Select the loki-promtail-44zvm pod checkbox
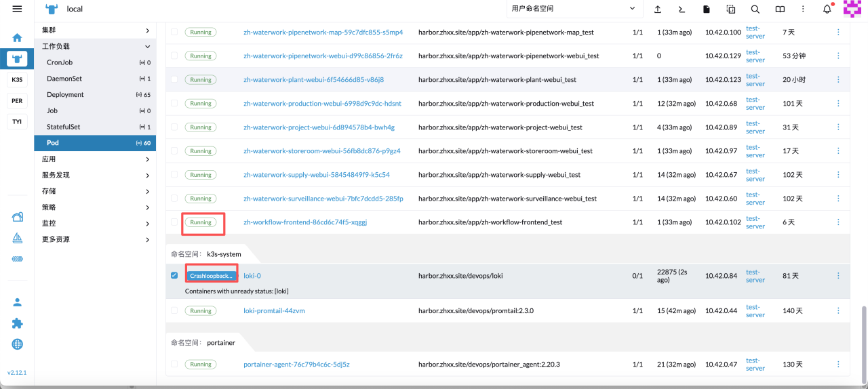 tap(174, 310)
